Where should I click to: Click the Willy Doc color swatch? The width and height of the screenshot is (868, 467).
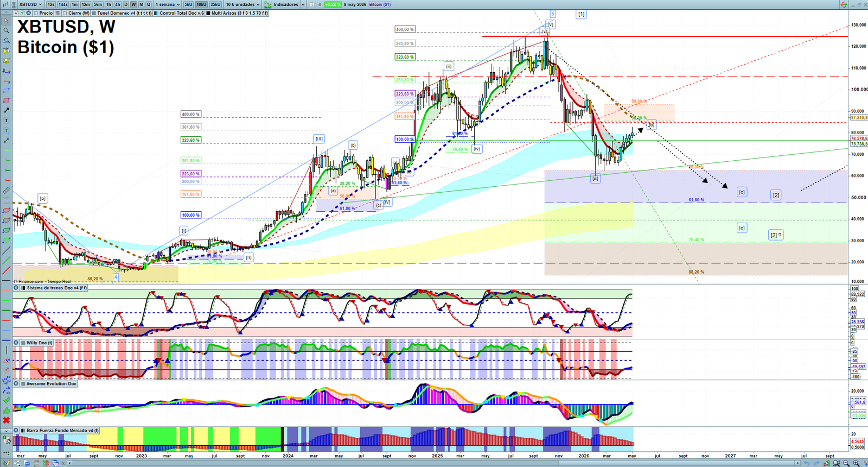[x=23, y=343]
